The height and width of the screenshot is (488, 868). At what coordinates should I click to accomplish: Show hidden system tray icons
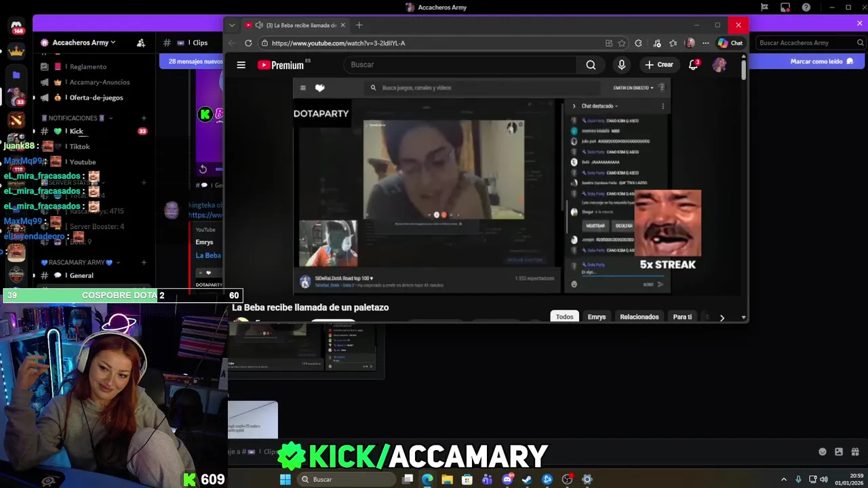point(784,479)
